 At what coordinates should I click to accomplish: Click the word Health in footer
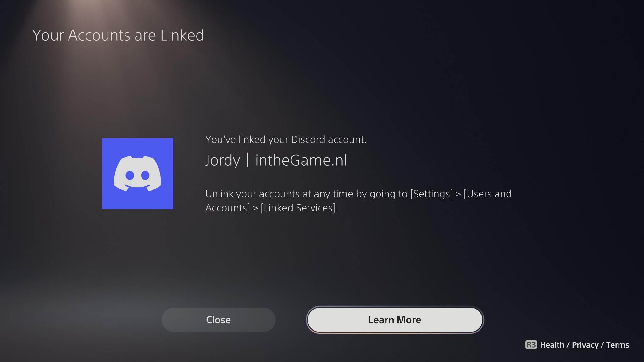pos(552,345)
